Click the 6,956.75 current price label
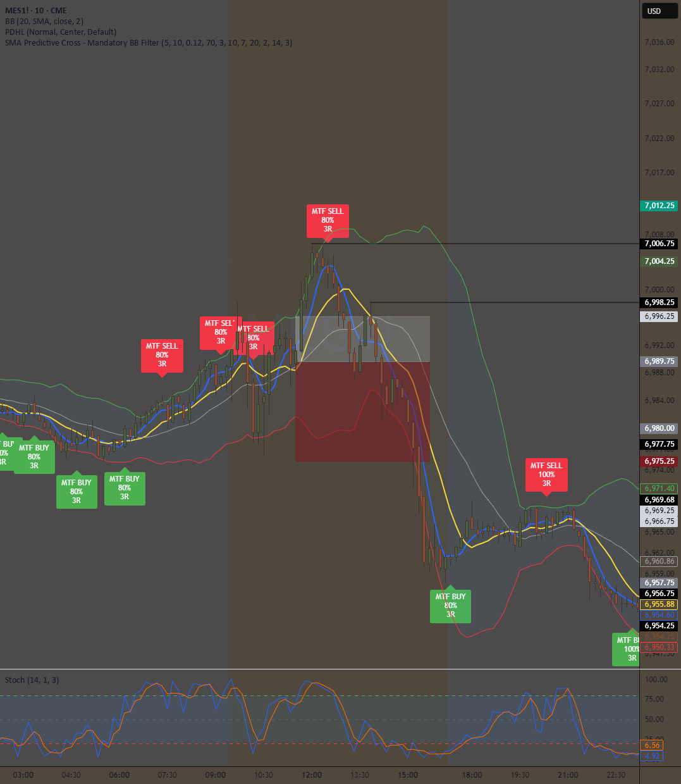Viewport: 681px width, 784px height. tap(660, 594)
